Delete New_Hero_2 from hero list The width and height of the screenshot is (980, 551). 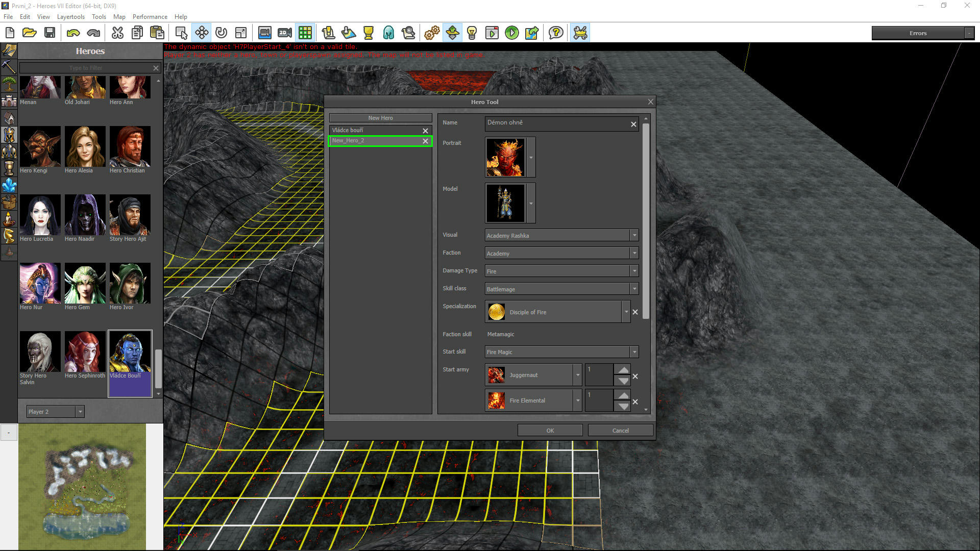click(425, 141)
